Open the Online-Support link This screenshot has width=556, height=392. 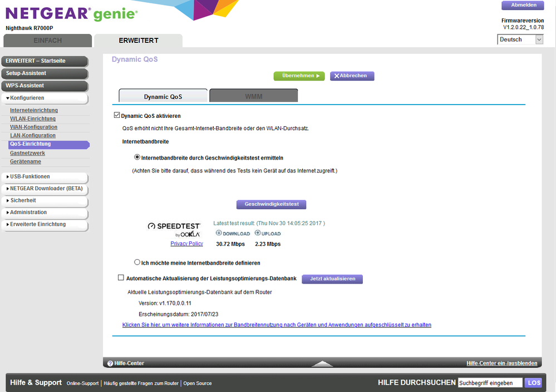pyautogui.click(x=82, y=383)
